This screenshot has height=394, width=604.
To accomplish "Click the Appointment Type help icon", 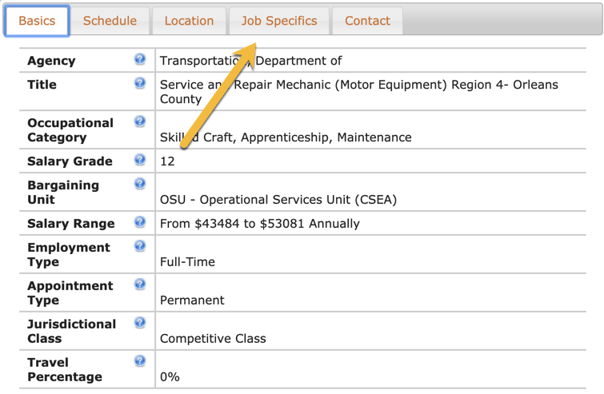I will tap(140, 284).
